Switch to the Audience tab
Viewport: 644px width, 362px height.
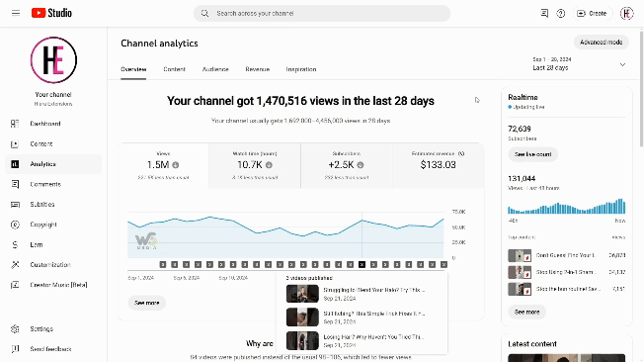(x=215, y=69)
